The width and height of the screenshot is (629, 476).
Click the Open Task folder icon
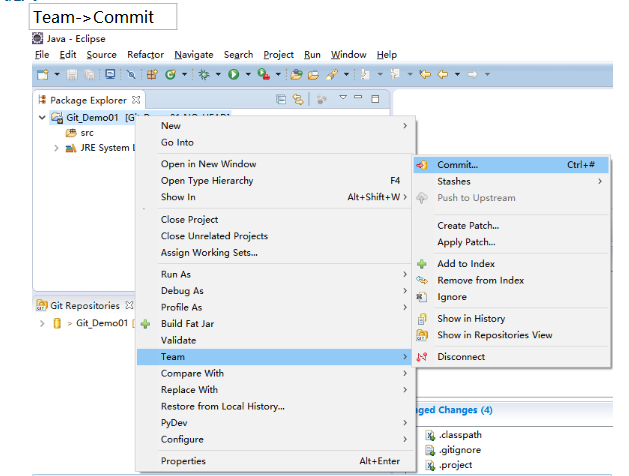click(x=313, y=75)
